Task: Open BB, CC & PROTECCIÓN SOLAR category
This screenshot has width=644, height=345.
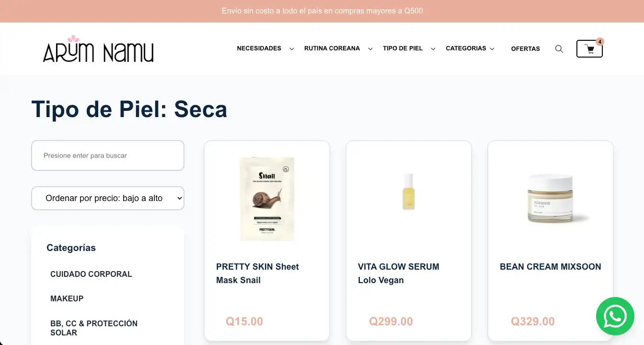Action: (x=94, y=328)
